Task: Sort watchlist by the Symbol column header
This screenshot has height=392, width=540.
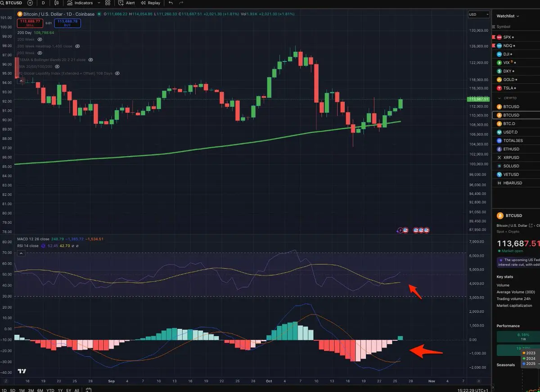Action: coord(503,27)
